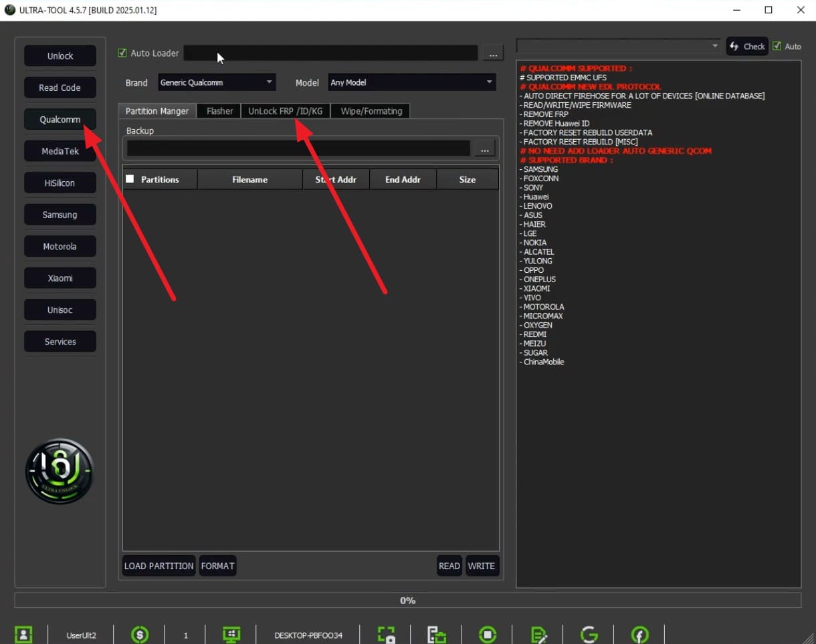Viewport: 816px width, 644px height.
Task: Click the UserUlt2 username in status bar
Action: [81, 635]
